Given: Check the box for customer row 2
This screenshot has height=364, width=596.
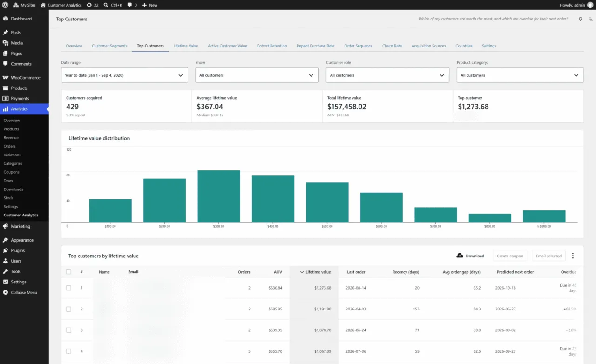Looking at the screenshot, I should coord(68,309).
